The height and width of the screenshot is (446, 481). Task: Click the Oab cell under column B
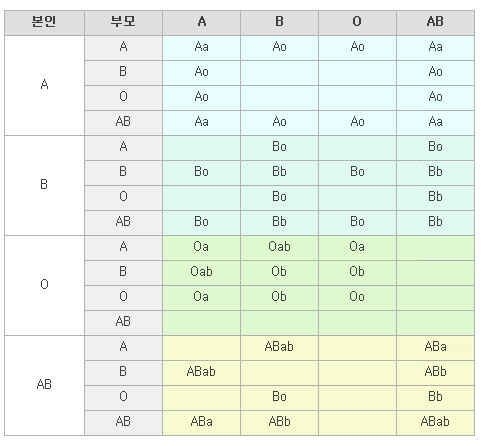(x=279, y=248)
